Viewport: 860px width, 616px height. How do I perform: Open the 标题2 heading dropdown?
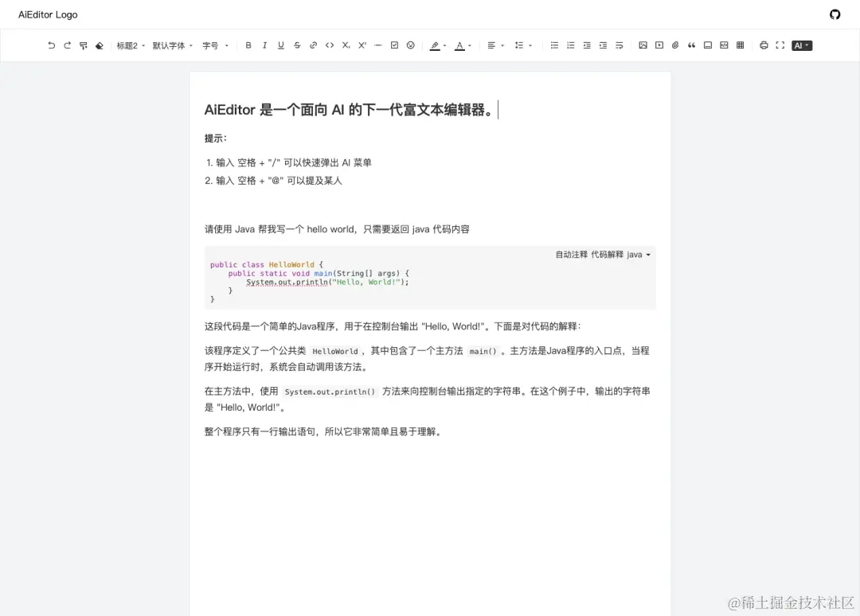pyautogui.click(x=131, y=45)
